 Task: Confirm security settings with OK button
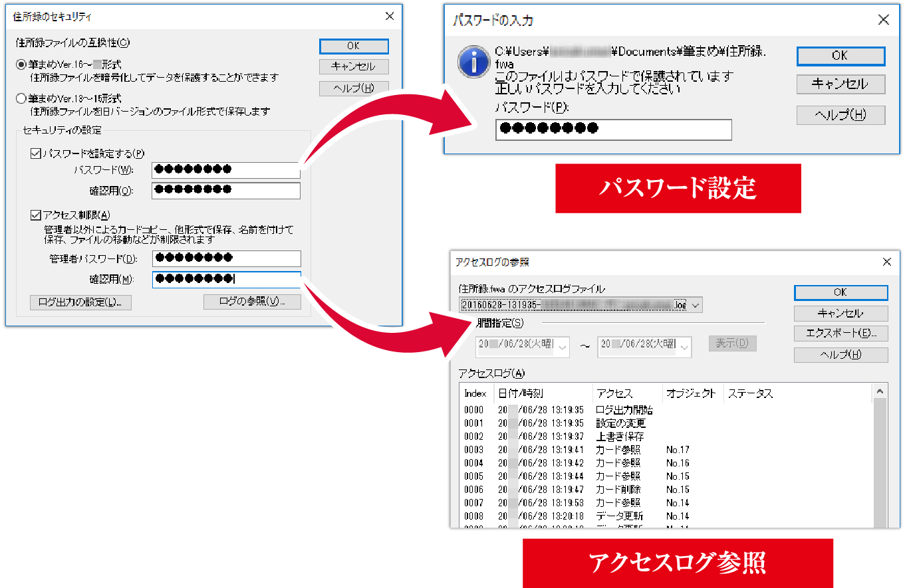click(x=354, y=46)
